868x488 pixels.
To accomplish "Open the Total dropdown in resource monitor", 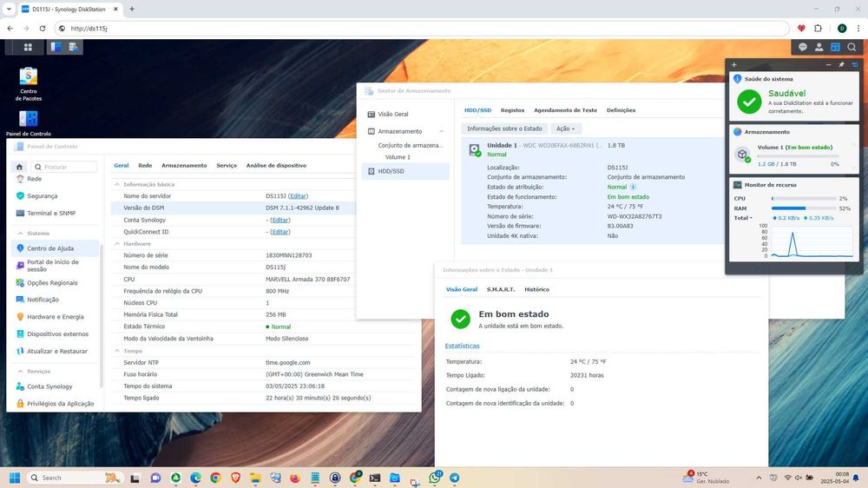I will pyautogui.click(x=743, y=218).
